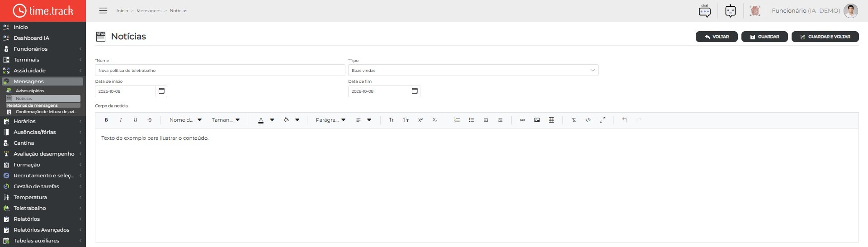This screenshot has width=868, height=247.
Task: Open the chat icon in the header
Action: click(x=705, y=11)
